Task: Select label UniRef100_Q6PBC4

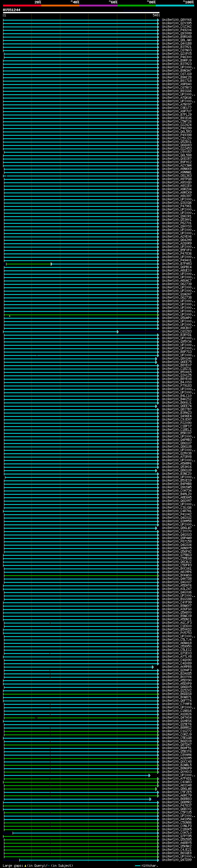Action: [177, 267]
